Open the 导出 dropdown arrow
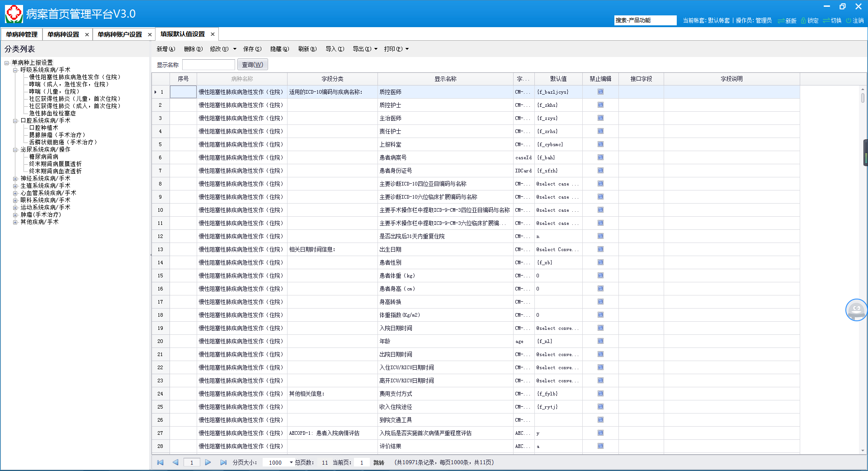868x471 pixels. coord(376,49)
